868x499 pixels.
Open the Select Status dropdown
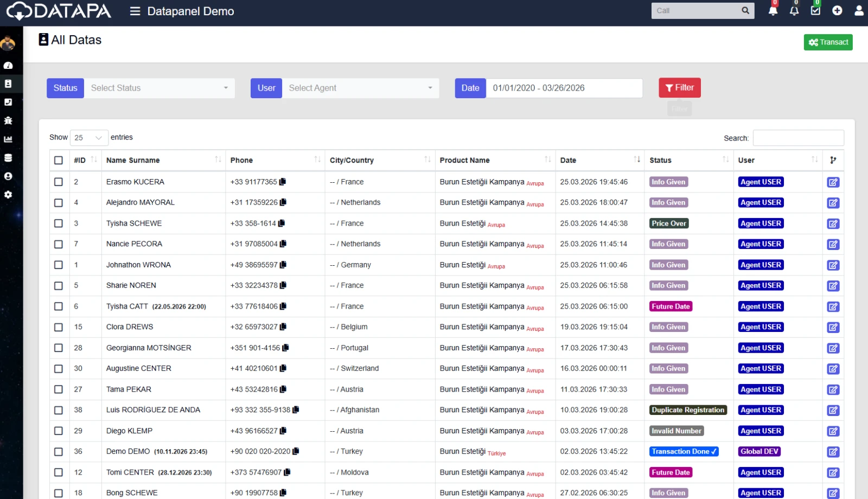[159, 88]
